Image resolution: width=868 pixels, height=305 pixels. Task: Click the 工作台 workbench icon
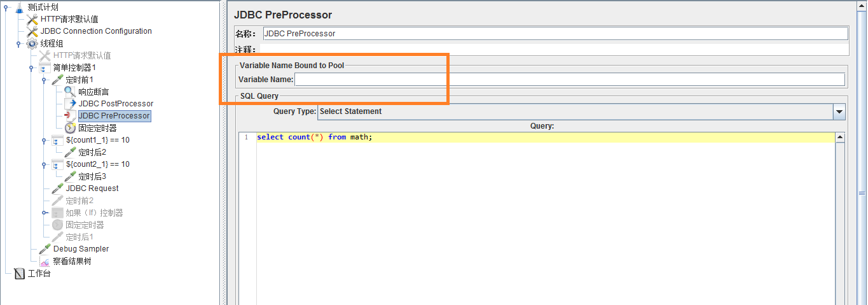tap(19, 274)
